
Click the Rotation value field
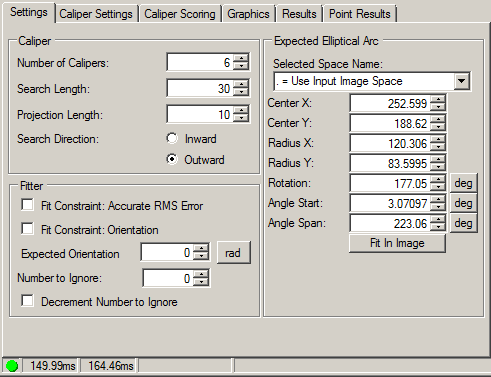[x=390, y=183]
